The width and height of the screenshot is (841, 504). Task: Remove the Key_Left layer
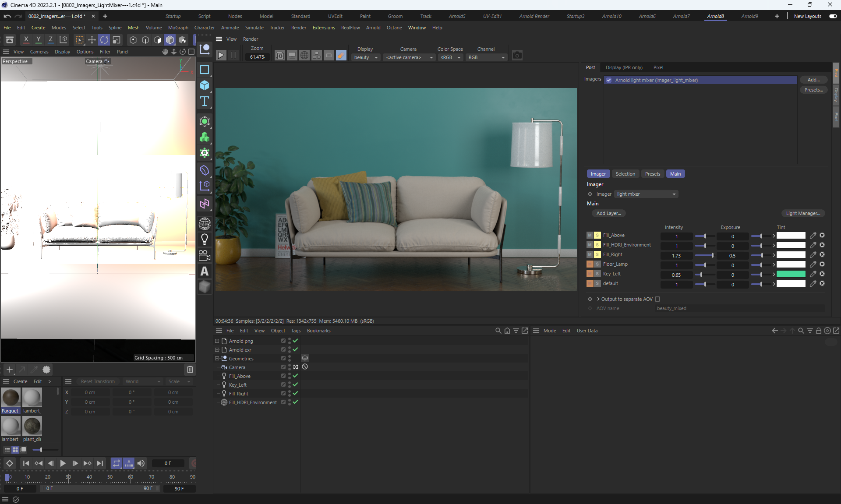(822, 274)
